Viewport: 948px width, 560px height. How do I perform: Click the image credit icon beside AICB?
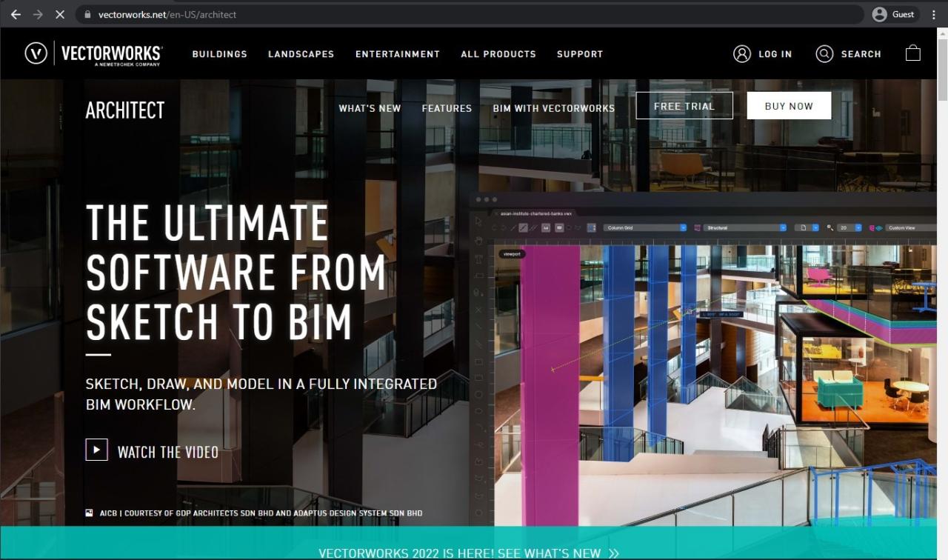[89, 513]
